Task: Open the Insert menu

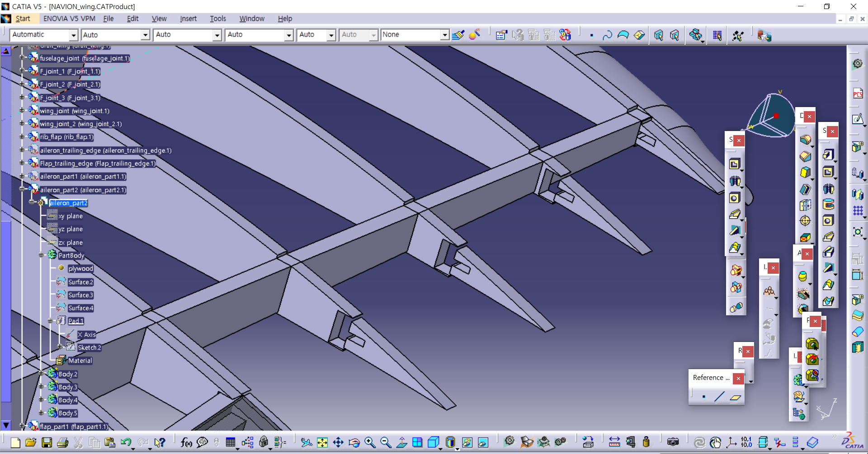Action: (x=188, y=19)
